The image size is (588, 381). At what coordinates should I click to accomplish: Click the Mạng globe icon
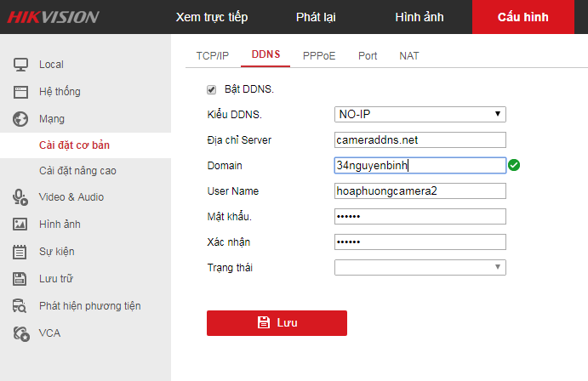pos(20,119)
